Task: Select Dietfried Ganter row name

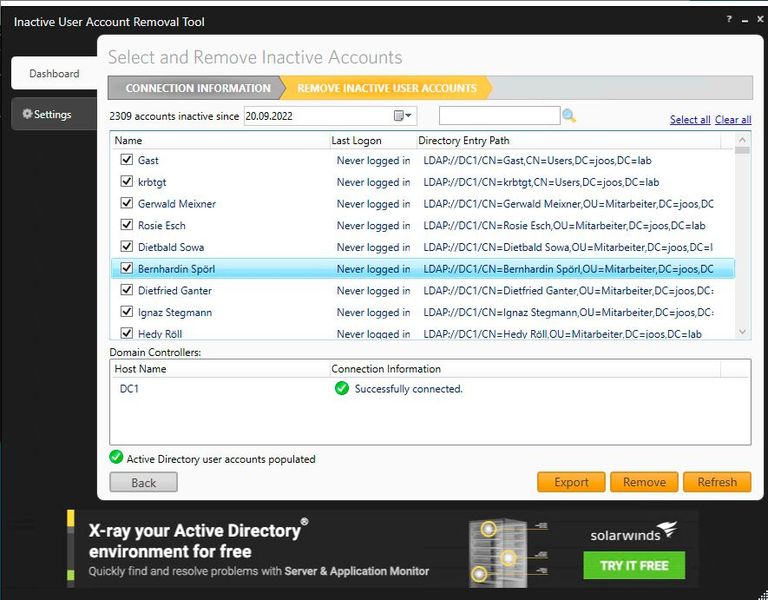Action: click(x=175, y=290)
